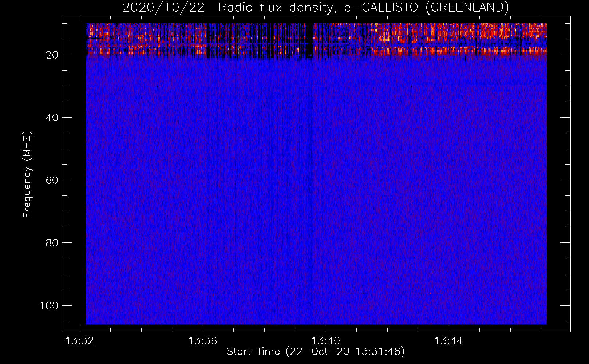589x364 pixels.
Task: Click the plot title '2020/10/22 Radio flux density, e-CALLISTO (GREENLAND)'
Action: tap(315, 7)
